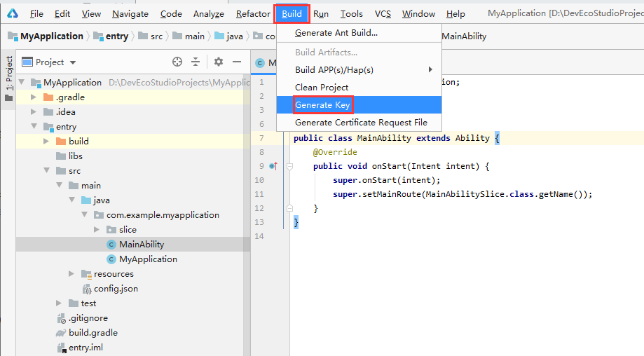Click the MyApplication class icon in tree
Screen dimensions: 644x356
tap(111, 259)
